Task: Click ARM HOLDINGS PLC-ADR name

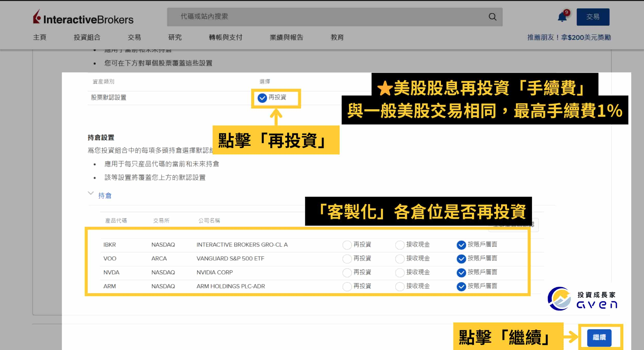Action: coord(231,286)
